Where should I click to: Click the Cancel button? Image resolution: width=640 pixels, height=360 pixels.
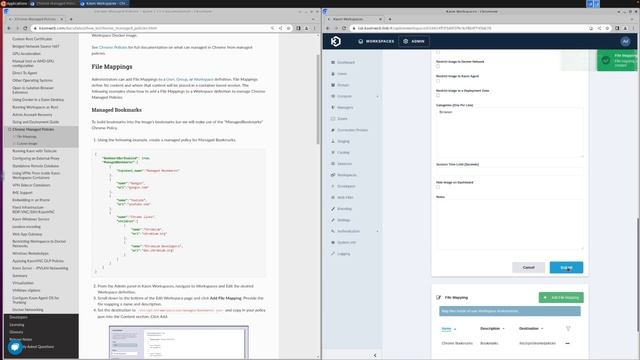[528, 267]
